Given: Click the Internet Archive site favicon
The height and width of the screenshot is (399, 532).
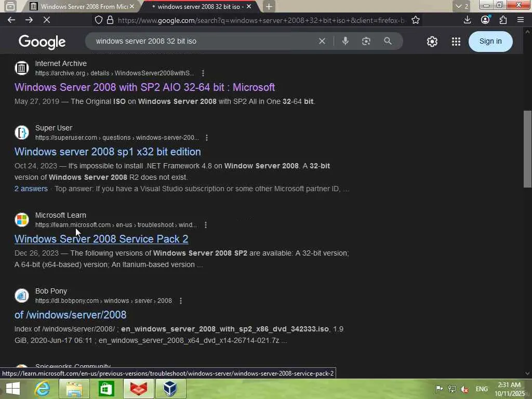Looking at the screenshot, I should pos(22,68).
